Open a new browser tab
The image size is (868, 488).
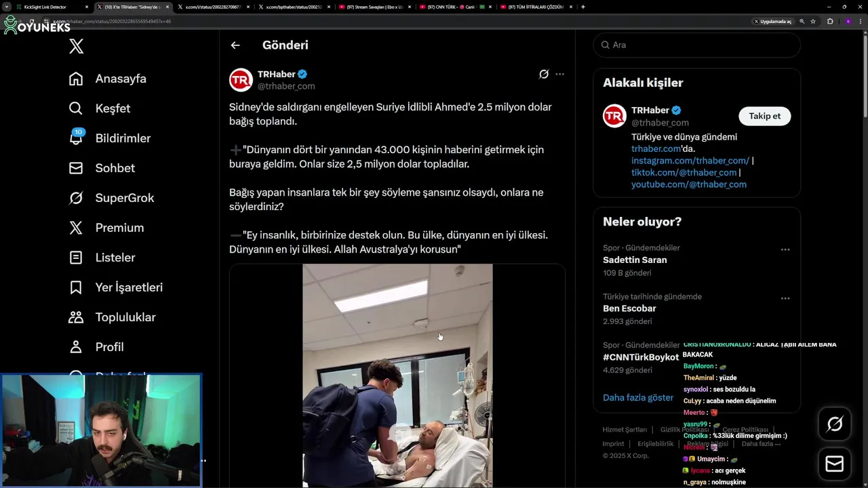583,7
